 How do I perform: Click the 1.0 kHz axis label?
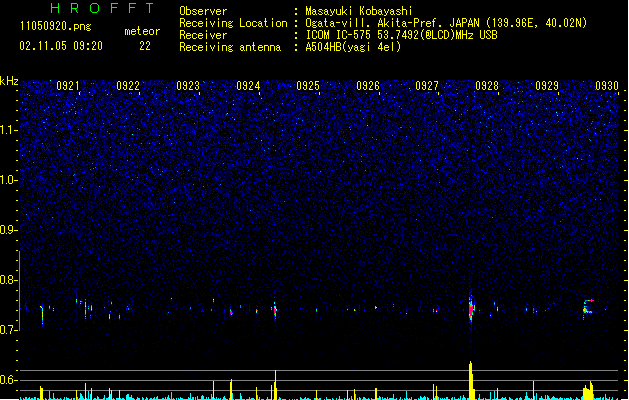(9, 180)
